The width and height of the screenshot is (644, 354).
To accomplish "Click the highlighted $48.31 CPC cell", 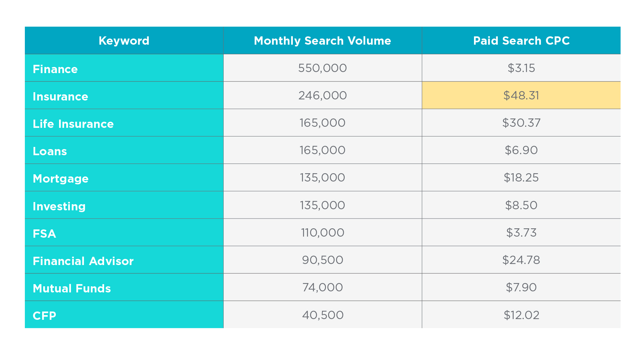I will pos(521,95).
